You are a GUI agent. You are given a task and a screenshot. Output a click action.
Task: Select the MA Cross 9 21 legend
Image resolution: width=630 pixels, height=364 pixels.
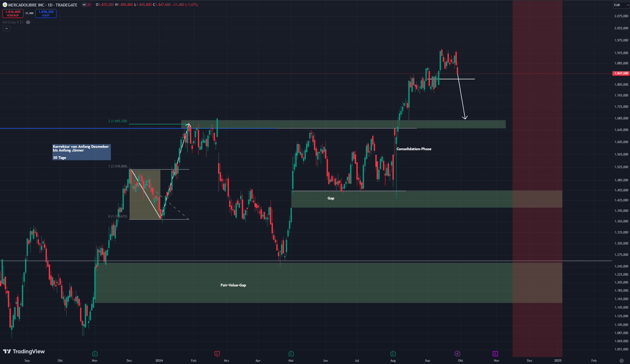[13, 22]
